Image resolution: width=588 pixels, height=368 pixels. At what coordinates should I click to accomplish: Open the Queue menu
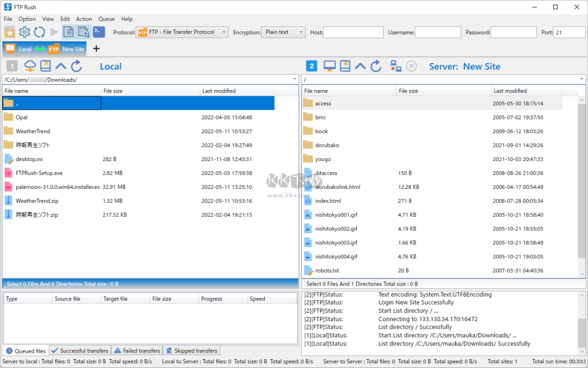point(106,19)
